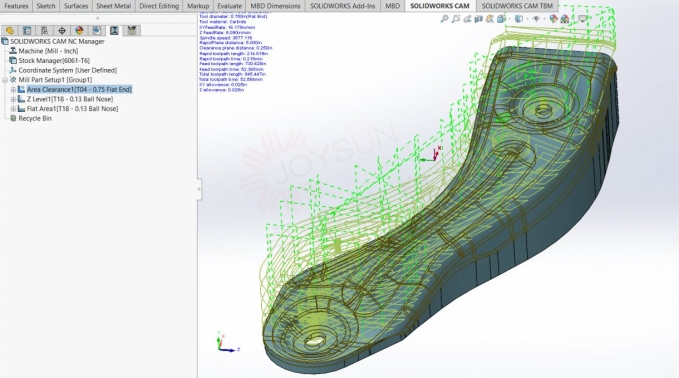679x378 pixels.
Task: Select Z Level1[T18 - 0.13 Ball Nose]
Action: click(70, 99)
